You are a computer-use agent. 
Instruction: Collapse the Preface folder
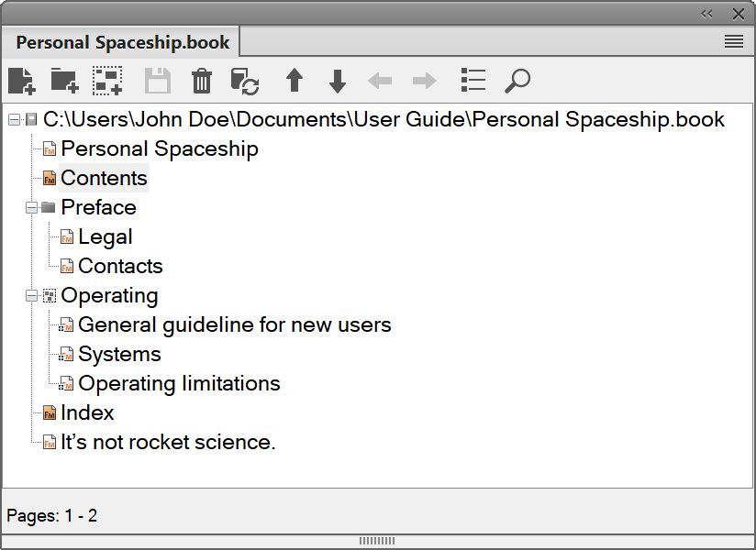[31, 207]
